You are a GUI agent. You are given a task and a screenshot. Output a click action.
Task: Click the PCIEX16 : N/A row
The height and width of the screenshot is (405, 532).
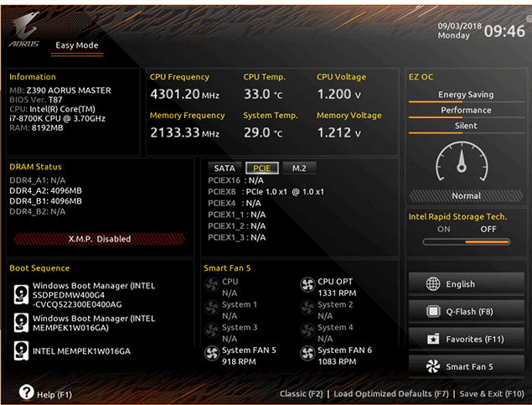[235, 180]
